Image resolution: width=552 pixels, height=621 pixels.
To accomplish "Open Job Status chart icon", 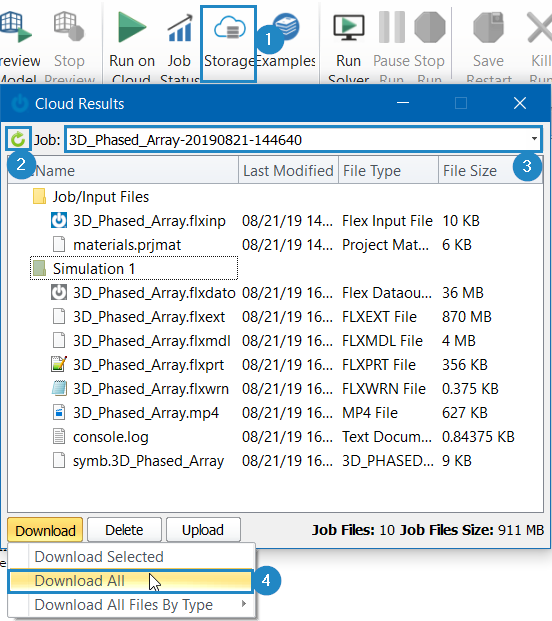I will pos(179,28).
